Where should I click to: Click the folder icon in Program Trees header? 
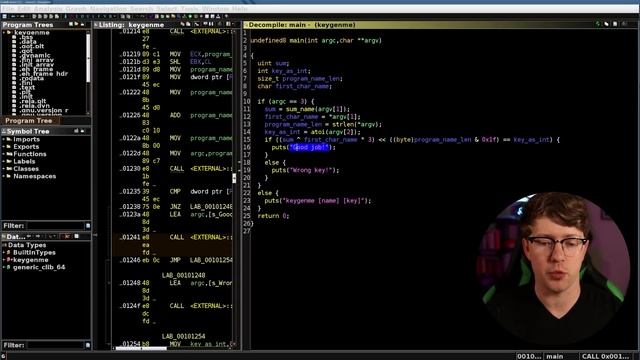(x=76, y=24)
